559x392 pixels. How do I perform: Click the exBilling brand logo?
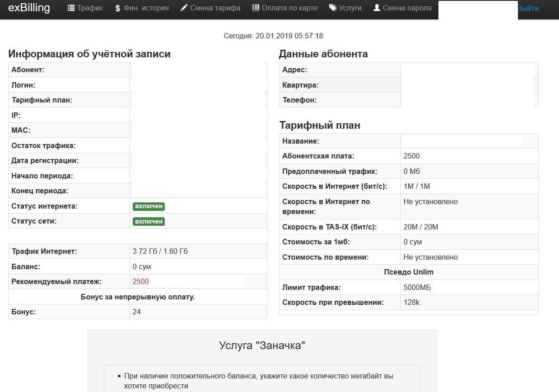click(x=29, y=8)
